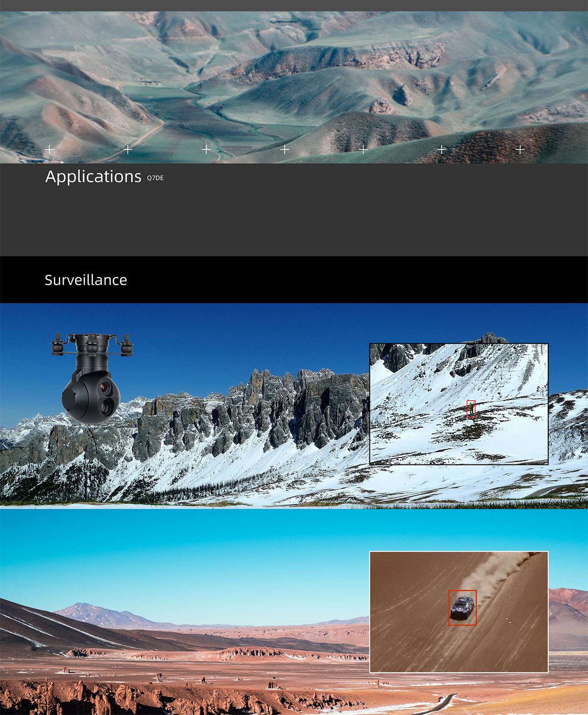This screenshot has height=715, width=588.
Task: Click the gimbal's upper camera lens
Action: click(105, 387)
